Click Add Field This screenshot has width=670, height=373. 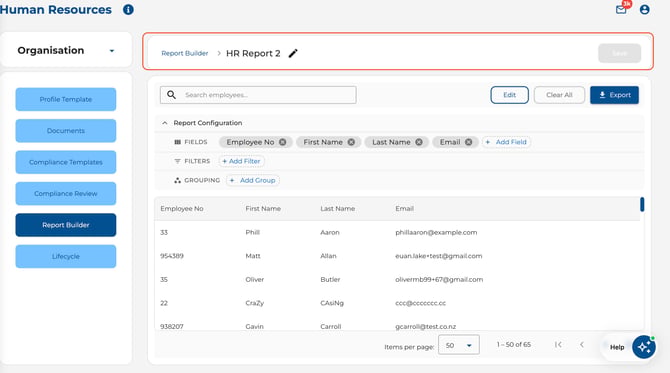click(x=506, y=142)
